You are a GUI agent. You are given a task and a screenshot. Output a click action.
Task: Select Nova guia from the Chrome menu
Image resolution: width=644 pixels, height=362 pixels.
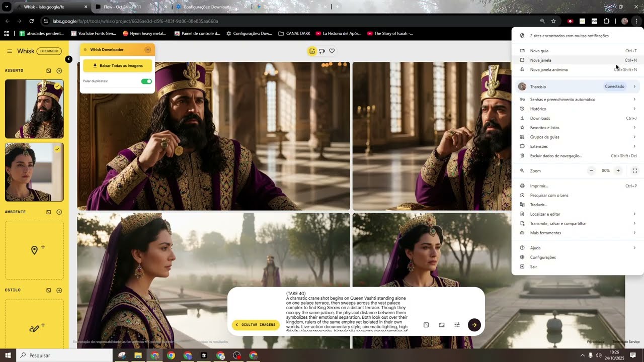(578, 51)
